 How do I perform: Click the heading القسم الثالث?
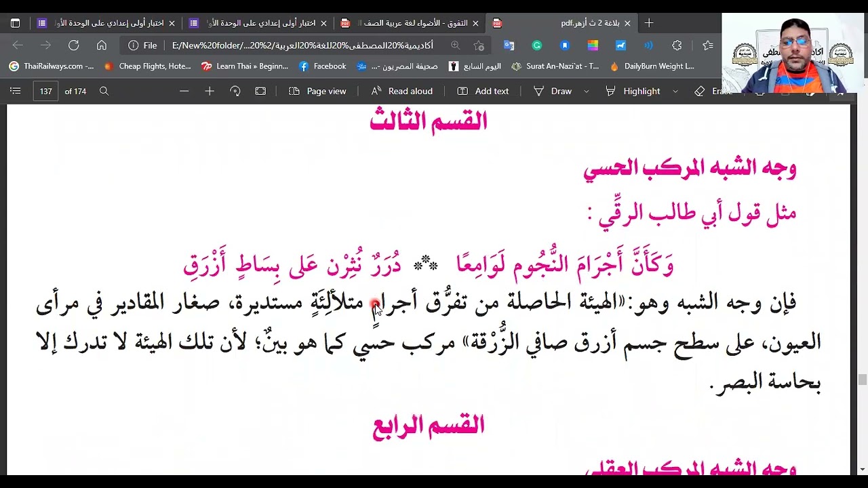click(429, 122)
